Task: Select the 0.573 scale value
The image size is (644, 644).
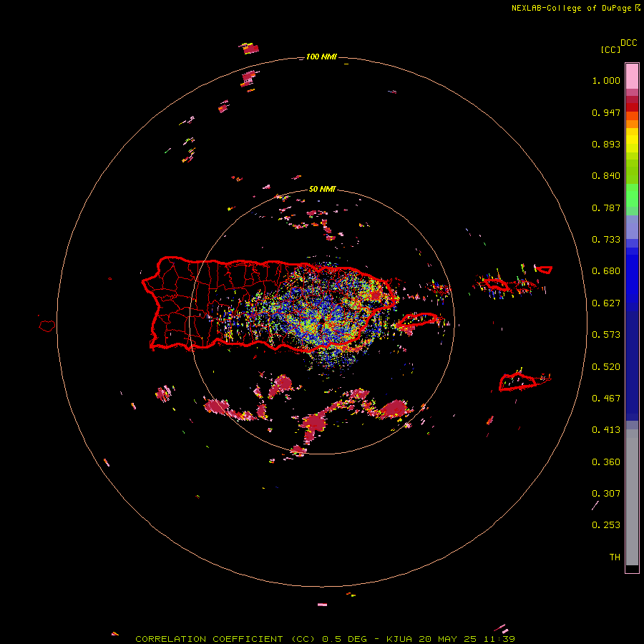Action: [606, 335]
